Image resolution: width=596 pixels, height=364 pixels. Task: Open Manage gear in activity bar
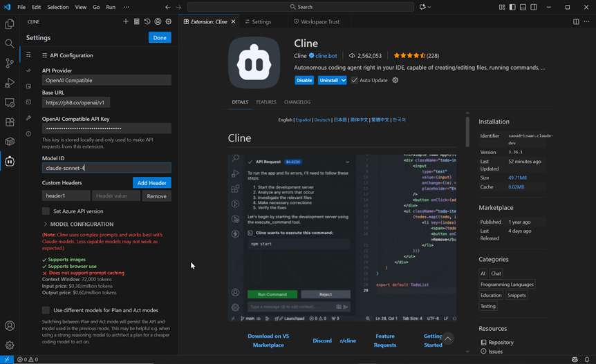pyautogui.click(x=10, y=345)
